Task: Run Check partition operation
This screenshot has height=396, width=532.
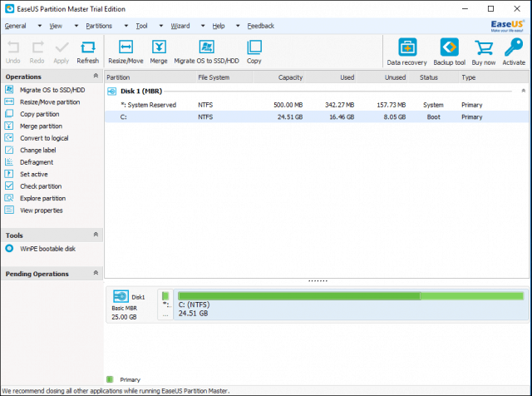Action: coord(41,186)
